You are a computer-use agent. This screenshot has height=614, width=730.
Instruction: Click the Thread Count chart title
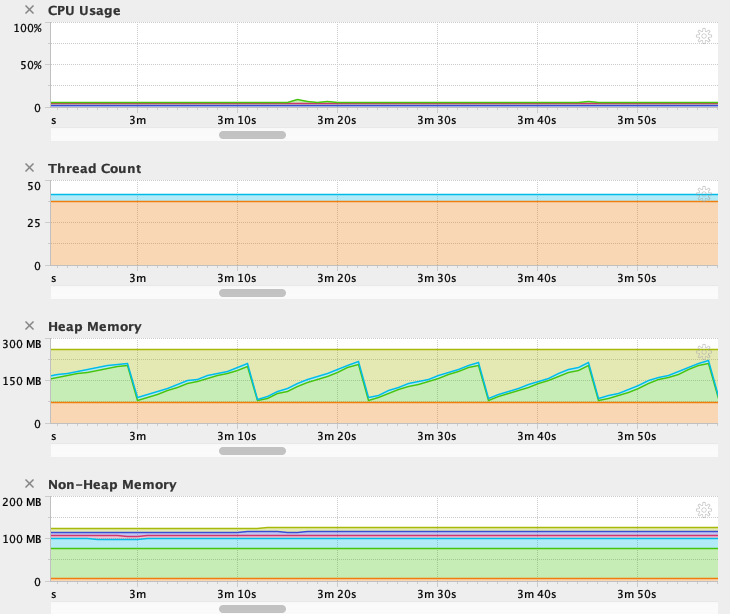click(x=94, y=169)
